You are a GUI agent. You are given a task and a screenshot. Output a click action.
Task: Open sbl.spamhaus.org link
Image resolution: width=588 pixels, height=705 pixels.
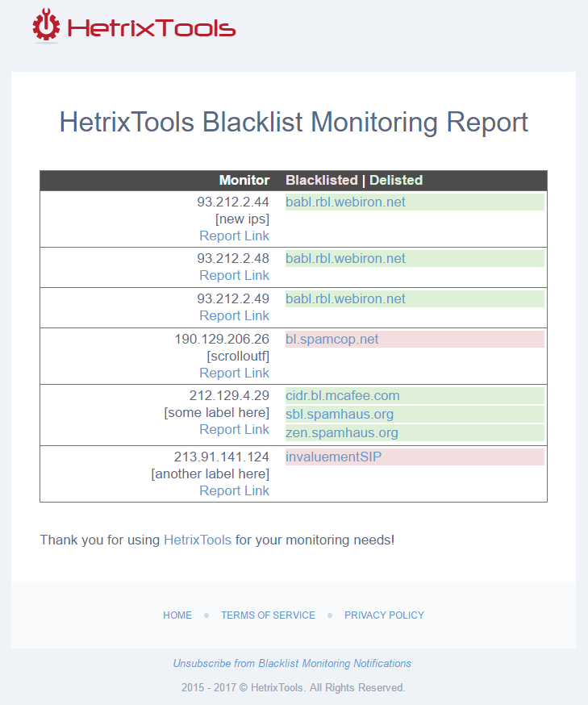339,414
